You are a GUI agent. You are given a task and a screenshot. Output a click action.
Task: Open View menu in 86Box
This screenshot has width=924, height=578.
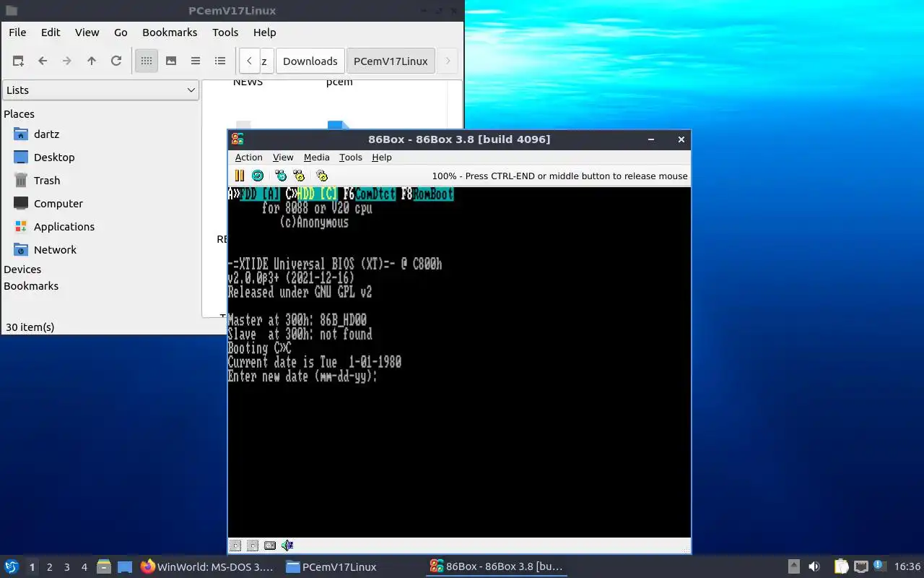point(283,158)
